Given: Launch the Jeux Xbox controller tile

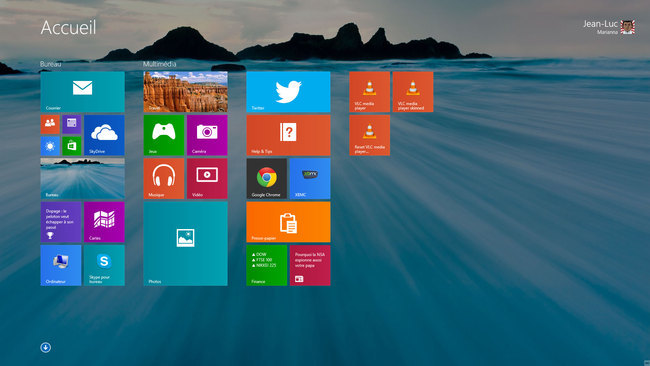Looking at the screenshot, I should pos(164,135).
